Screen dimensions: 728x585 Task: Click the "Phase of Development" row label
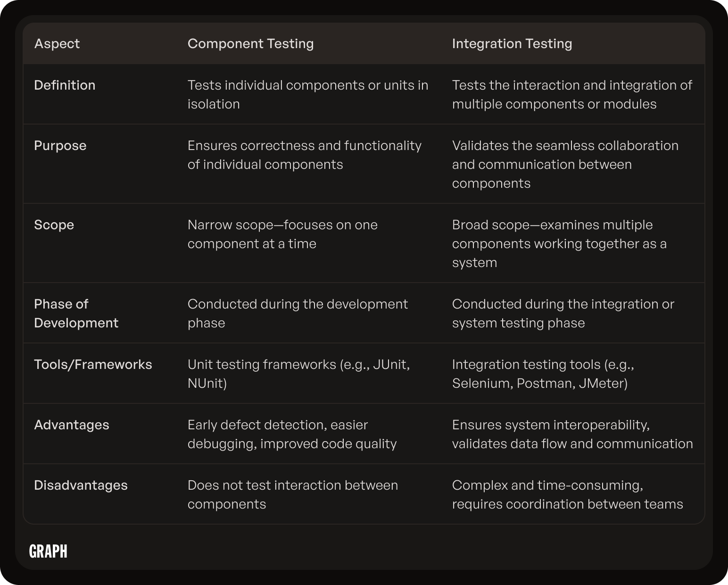76,313
